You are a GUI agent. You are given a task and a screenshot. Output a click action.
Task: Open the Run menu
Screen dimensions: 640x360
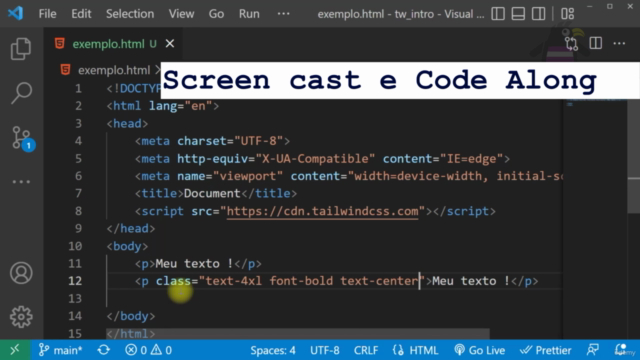point(249,14)
